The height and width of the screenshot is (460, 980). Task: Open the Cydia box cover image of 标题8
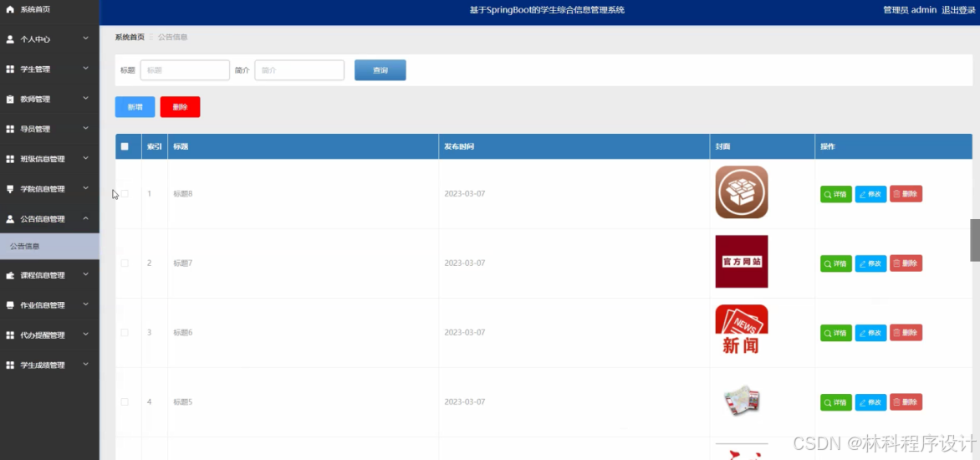741,192
